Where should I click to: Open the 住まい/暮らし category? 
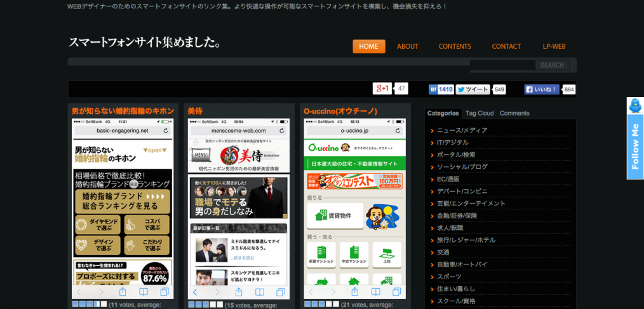(456, 289)
